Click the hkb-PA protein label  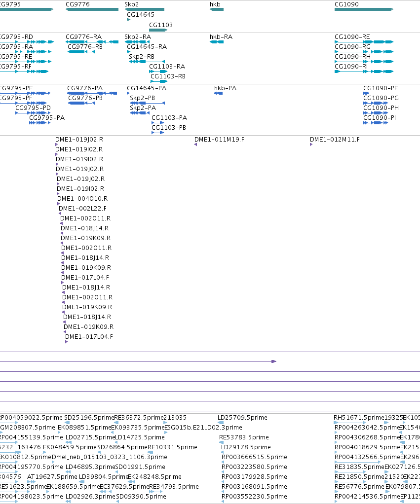[225, 88]
